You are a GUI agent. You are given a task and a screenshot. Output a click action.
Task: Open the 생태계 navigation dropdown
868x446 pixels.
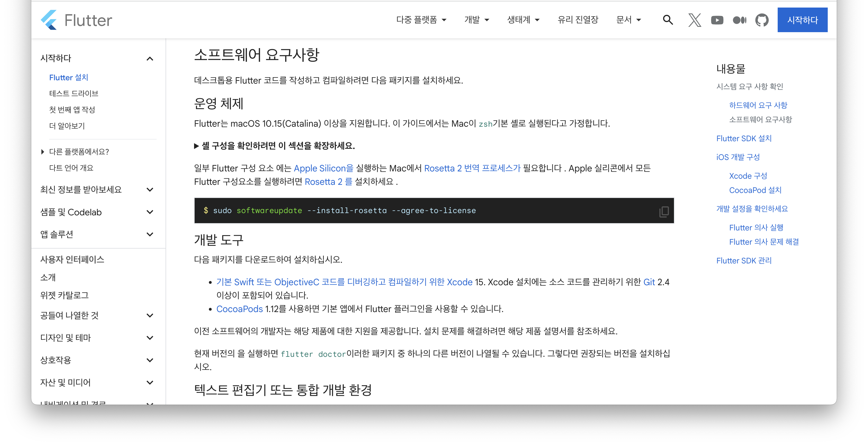click(x=523, y=20)
